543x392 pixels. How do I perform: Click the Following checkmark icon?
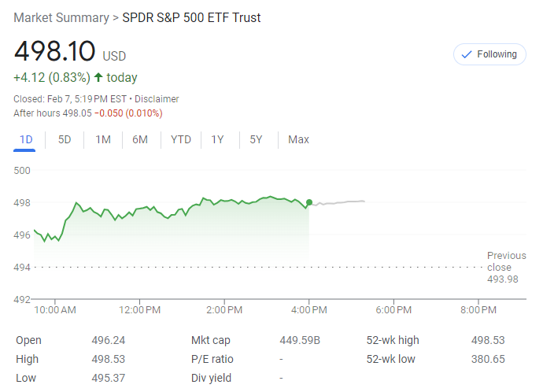467,54
